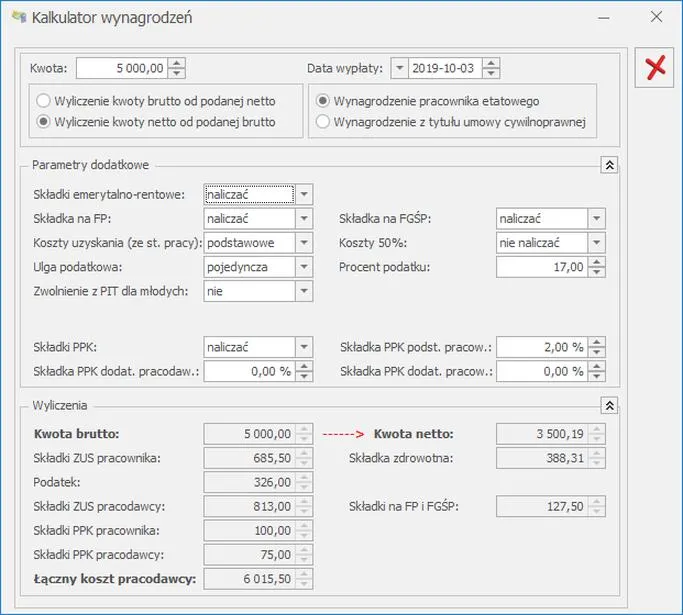
Task: Open the Składka na FGŚP dropdown
Action: coord(596,218)
